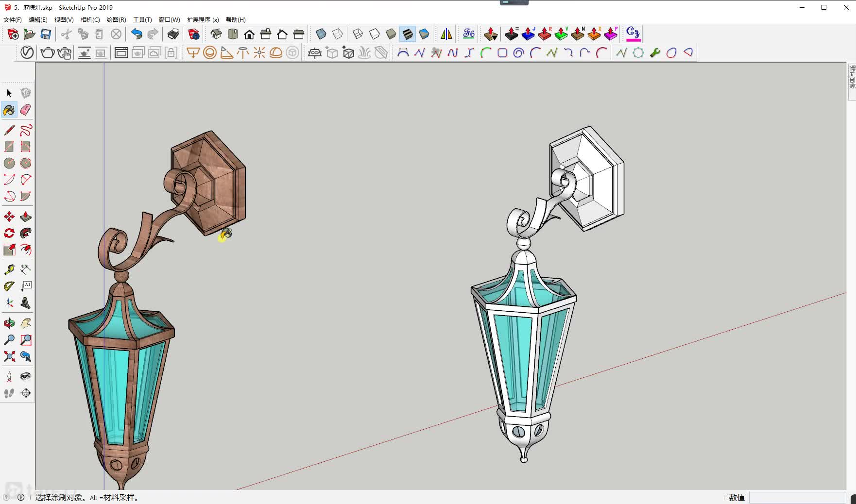Choose the Pie arc tool
This screenshot has height=504, width=856.
pyautogui.click(x=26, y=196)
